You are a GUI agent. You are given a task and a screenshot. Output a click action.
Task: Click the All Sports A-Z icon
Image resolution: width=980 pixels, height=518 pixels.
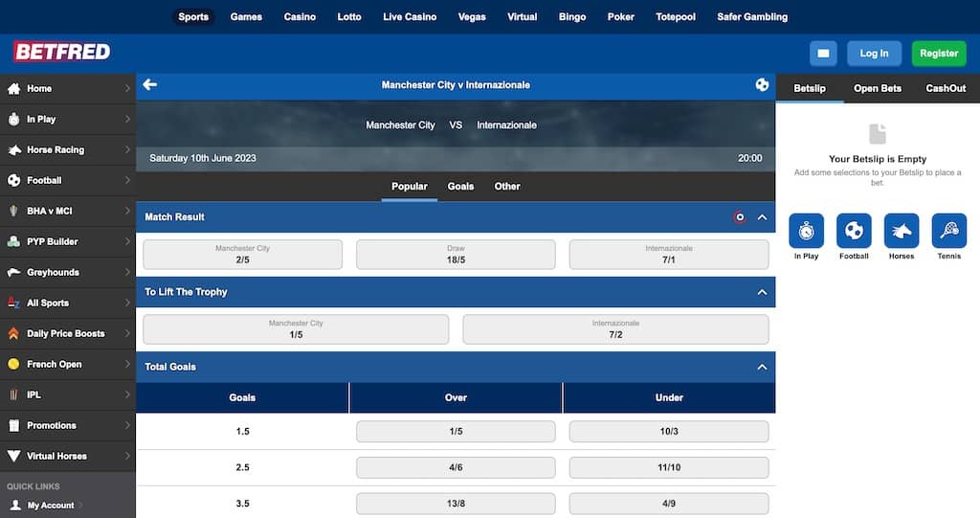tap(13, 303)
